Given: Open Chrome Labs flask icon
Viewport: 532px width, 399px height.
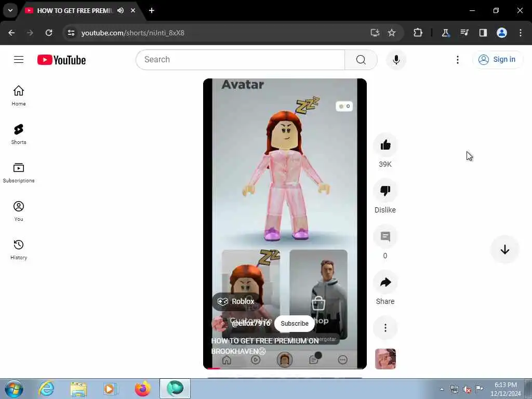Looking at the screenshot, I should pos(445,33).
